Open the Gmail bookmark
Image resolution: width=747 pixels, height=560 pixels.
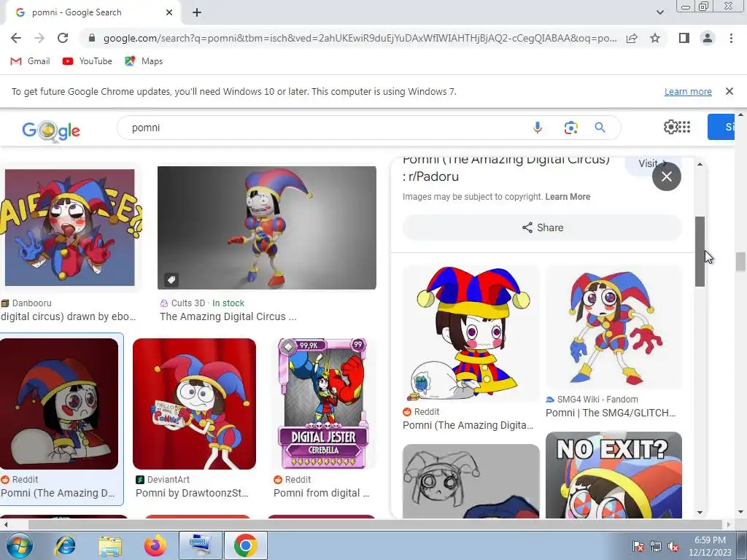pyautogui.click(x=30, y=61)
